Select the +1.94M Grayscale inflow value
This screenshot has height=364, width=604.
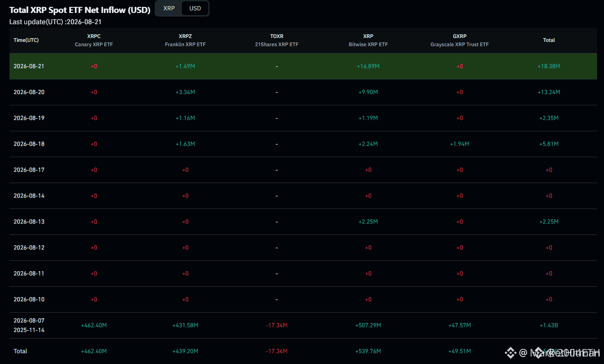pos(460,144)
